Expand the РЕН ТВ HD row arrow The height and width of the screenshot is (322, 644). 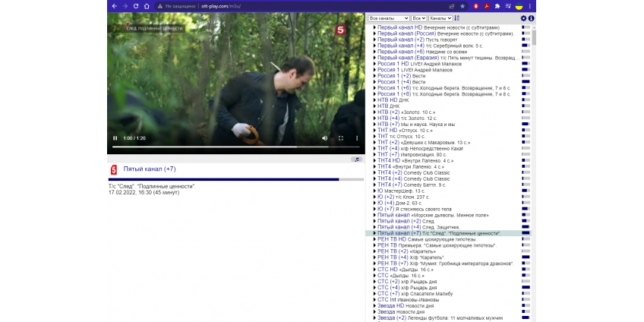(374, 239)
